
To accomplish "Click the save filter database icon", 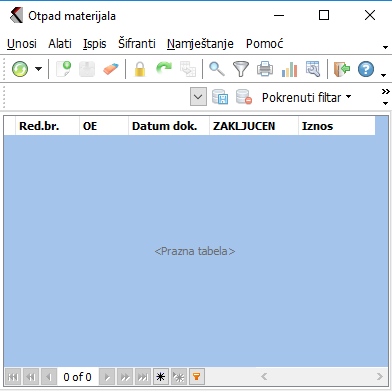I will (220, 97).
